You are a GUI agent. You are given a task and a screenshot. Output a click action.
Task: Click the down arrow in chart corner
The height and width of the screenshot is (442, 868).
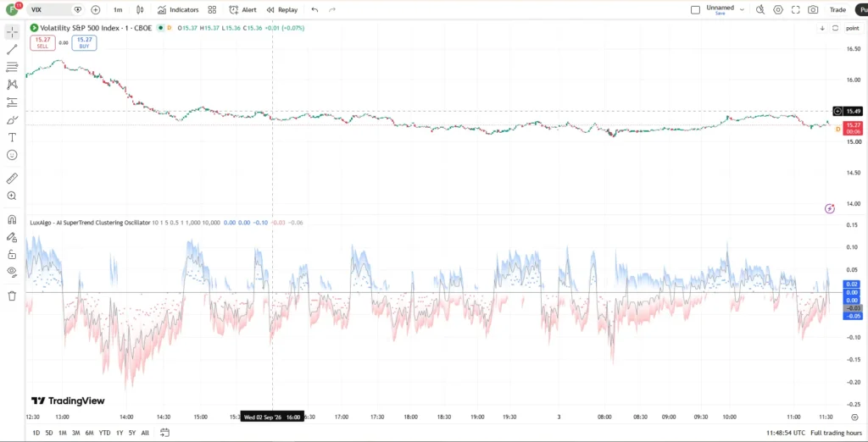point(822,28)
